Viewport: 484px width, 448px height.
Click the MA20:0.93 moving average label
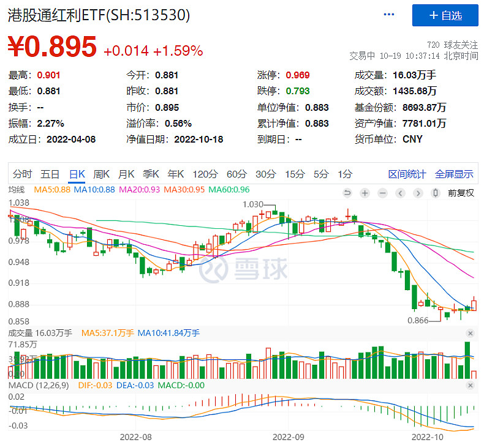click(x=140, y=190)
